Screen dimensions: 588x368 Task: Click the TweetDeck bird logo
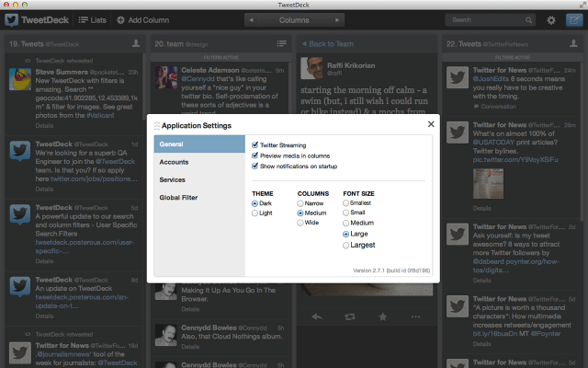click(11, 20)
